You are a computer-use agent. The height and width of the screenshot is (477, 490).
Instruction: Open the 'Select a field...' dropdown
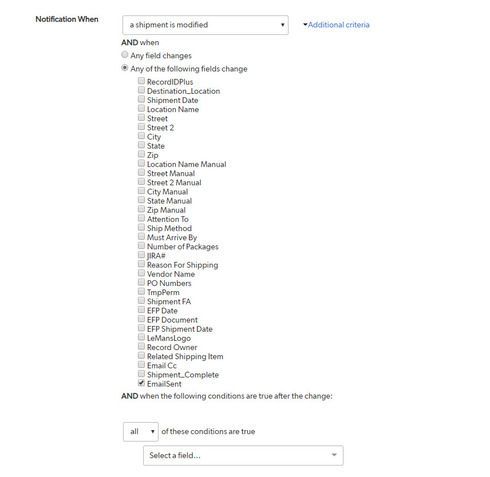click(x=243, y=455)
